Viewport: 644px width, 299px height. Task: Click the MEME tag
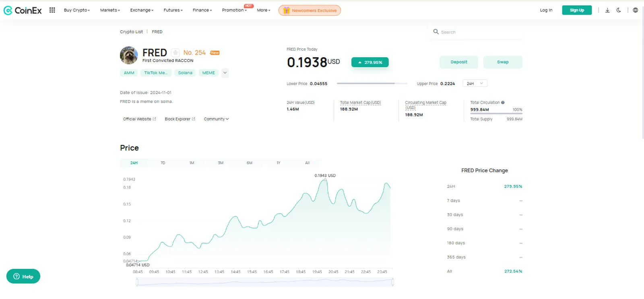pos(208,73)
